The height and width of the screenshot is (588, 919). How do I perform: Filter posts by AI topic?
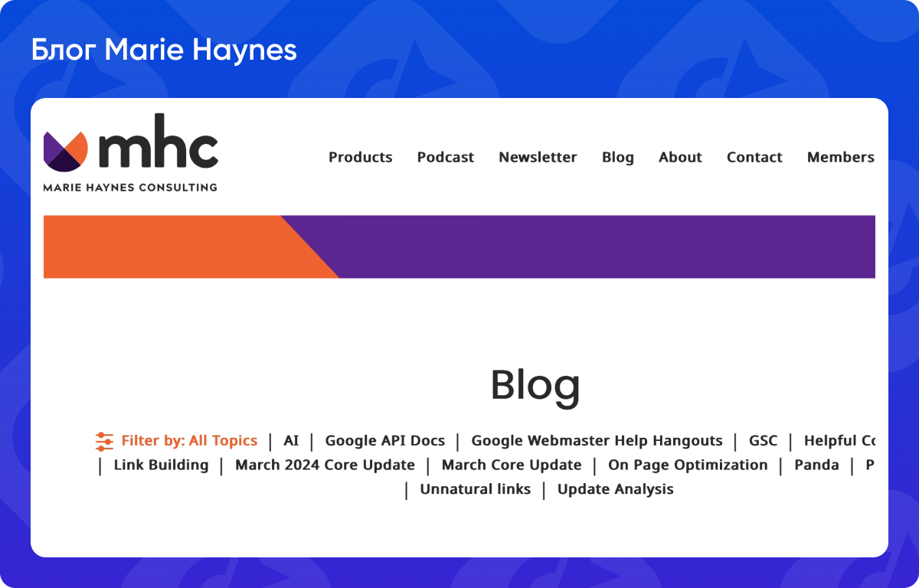pos(290,440)
